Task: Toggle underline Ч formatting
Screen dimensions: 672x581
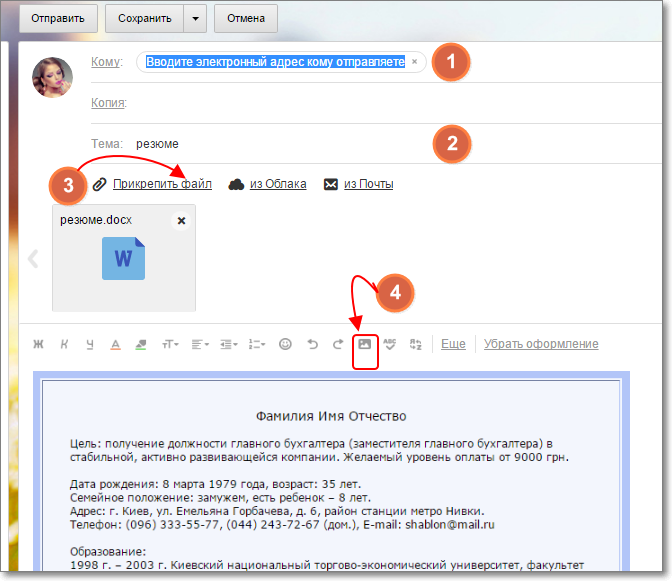Action: pos(90,344)
